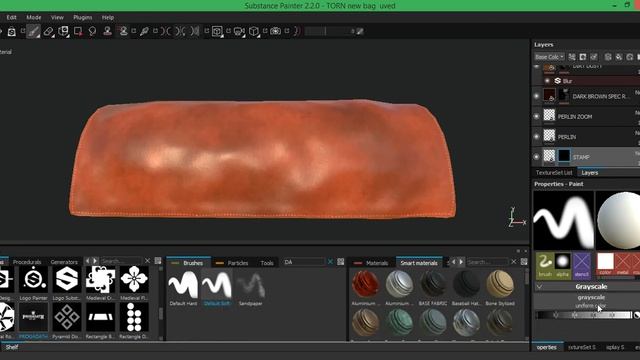Image resolution: width=640 pixels, height=360 pixels.
Task: Choose the Default Hard brush
Action: click(183, 288)
